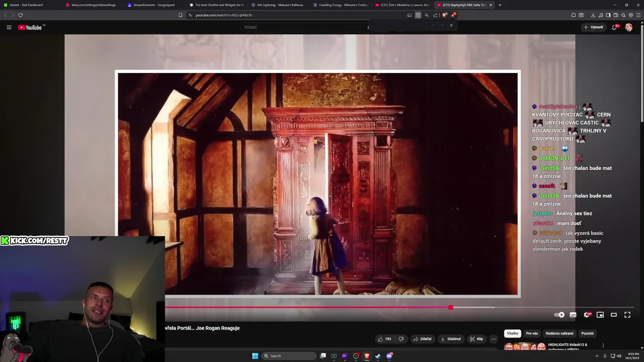Go to the YouTube home logo
Viewport: 644px width, 362px height.
pyautogui.click(x=30, y=27)
